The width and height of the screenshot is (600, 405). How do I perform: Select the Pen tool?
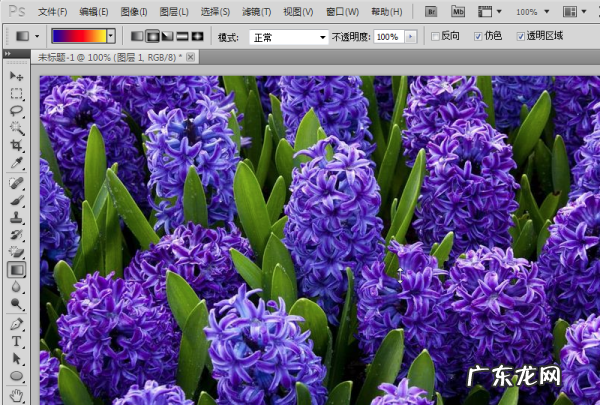(17, 324)
